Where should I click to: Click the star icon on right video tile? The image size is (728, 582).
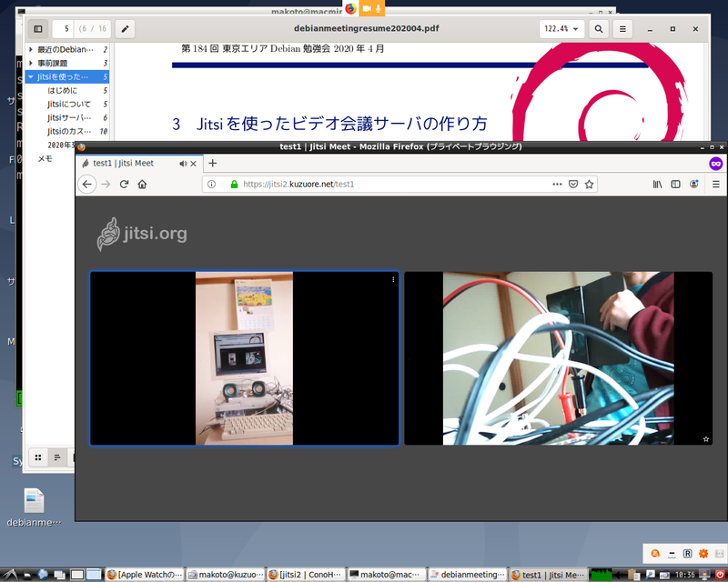tap(706, 438)
